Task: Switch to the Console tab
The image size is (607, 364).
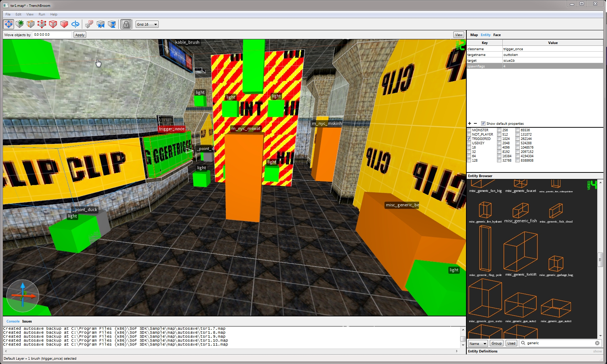Action: [13, 321]
